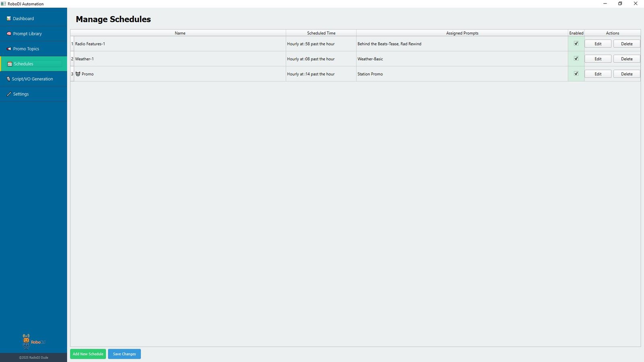Click the Dashboard chart icon in sidebar
This screenshot has width=644, height=362.
click(8, 19)
